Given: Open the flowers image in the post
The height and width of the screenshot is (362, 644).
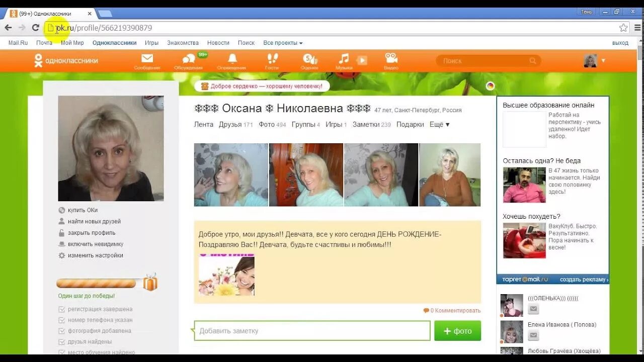Looking at the screenshot, I should [x=226, y=275].
